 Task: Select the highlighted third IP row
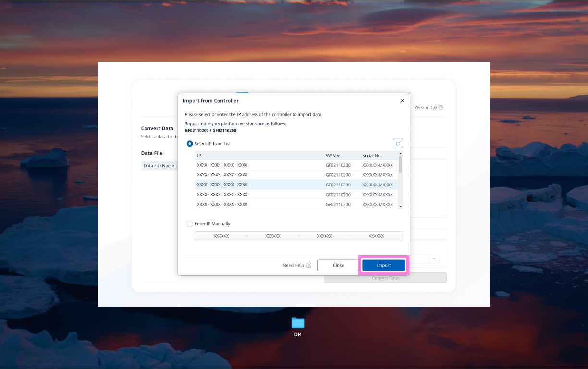pyautogui.click(x=259, y=185)
